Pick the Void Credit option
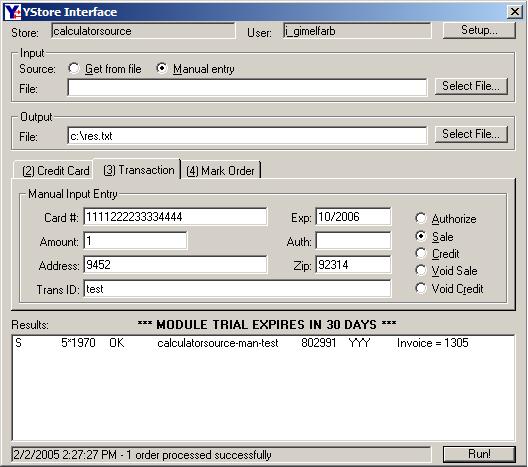Screen dimensions: 528x467 tap(449, 289)
